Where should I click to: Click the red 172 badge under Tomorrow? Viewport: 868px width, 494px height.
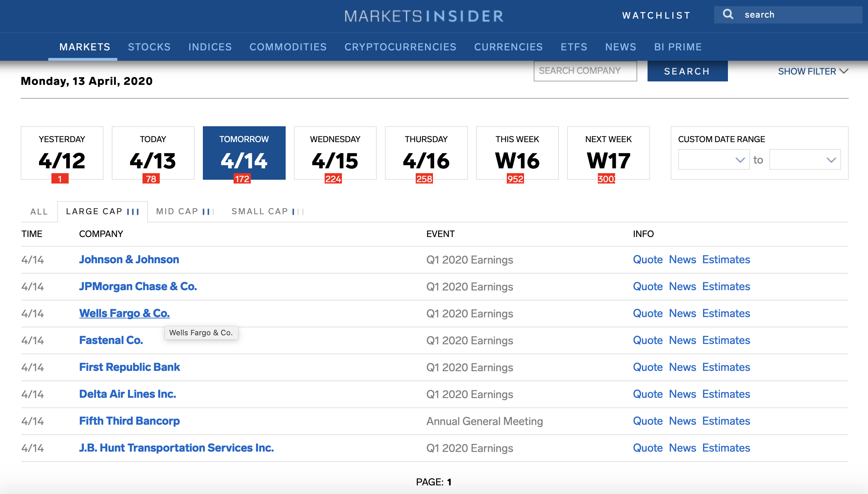pos(242,179)
